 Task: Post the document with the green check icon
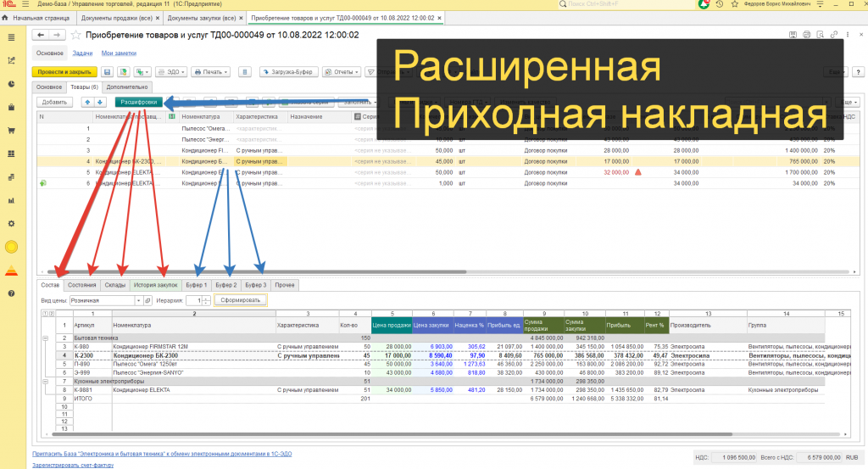coord(124,72)
